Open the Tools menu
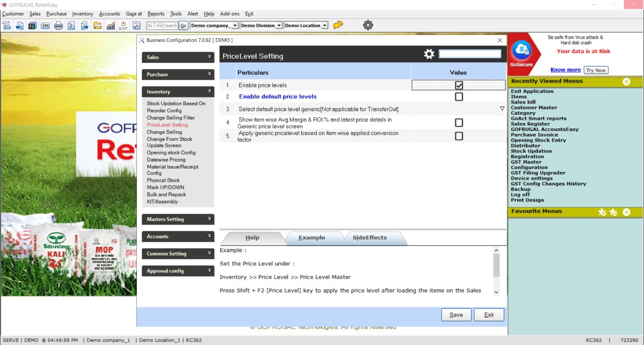The height and width of the screenshot is (345, 644). tap(176, 14)
